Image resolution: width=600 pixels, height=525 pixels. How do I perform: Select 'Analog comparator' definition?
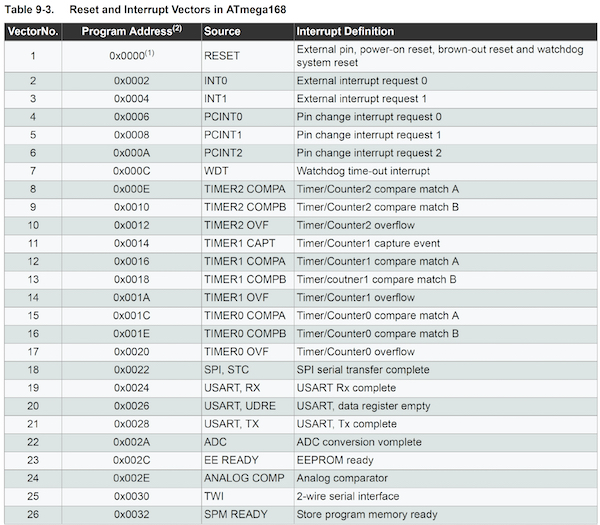click(x=342, y=478)
